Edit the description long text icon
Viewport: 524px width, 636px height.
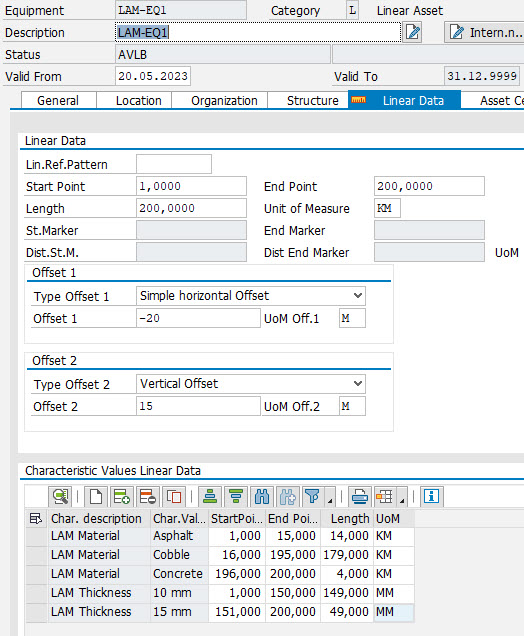[413, 32]
